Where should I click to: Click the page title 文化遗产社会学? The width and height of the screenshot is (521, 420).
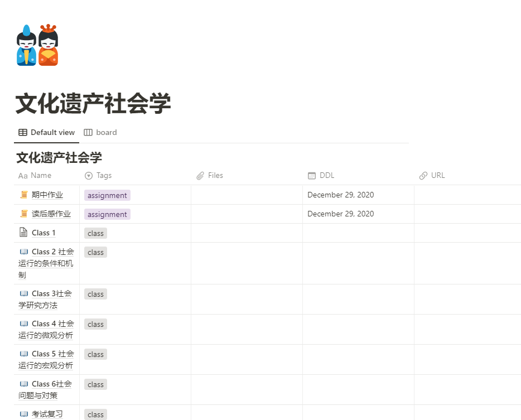click(93, 104)
